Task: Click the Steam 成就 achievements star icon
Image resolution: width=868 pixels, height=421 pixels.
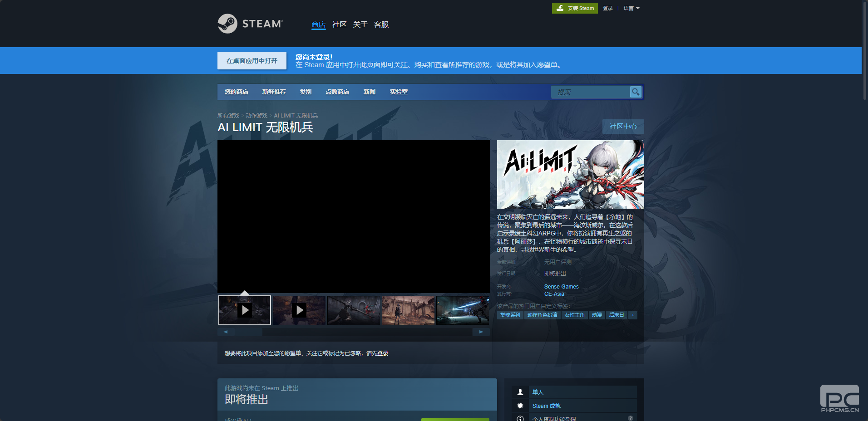Action: (x=520, y=406)
